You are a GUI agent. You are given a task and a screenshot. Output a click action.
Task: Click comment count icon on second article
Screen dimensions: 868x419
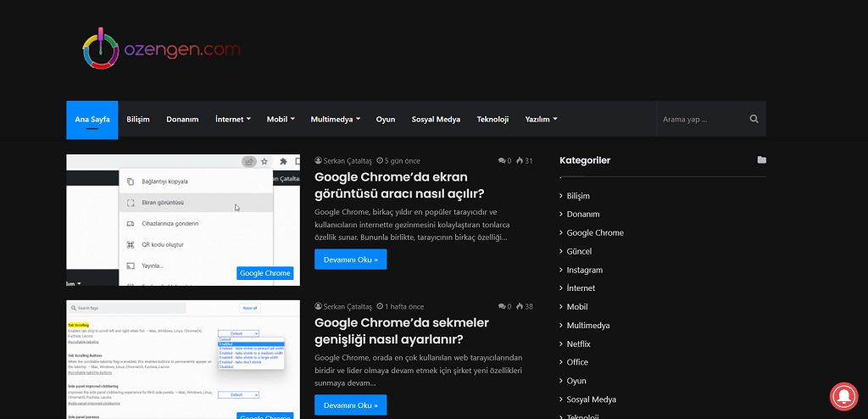pos(502,306)
